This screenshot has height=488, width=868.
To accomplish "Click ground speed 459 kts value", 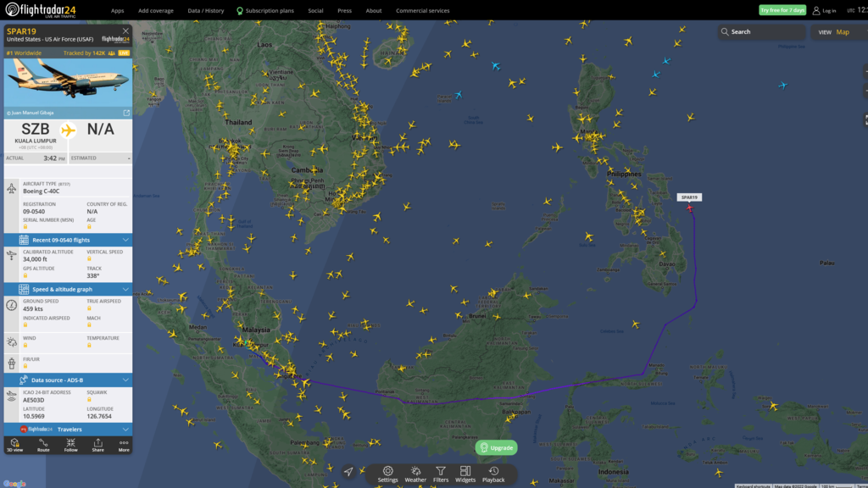I will (33, 308).
